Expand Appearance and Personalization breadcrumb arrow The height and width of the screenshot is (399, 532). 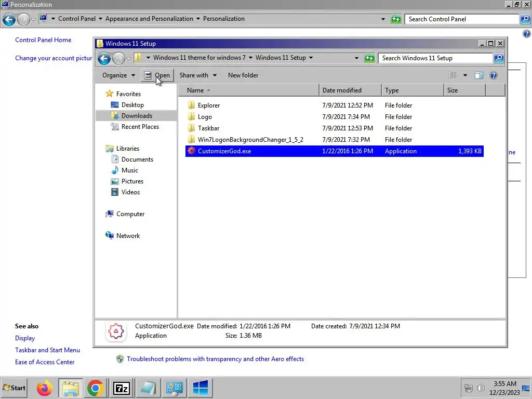tap(198, 19)
